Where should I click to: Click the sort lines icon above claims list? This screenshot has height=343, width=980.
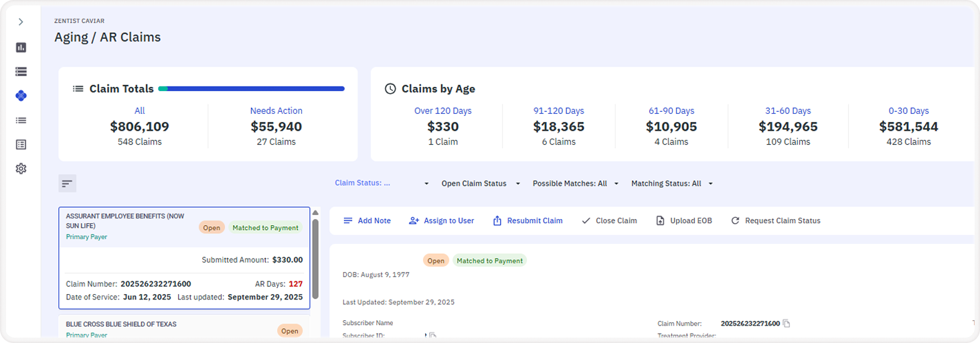point(67,183)
